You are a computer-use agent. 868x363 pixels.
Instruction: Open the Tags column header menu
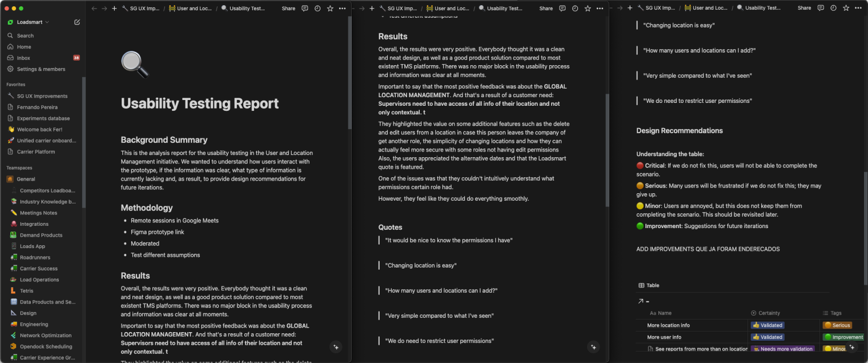click(x=833, y=313)
